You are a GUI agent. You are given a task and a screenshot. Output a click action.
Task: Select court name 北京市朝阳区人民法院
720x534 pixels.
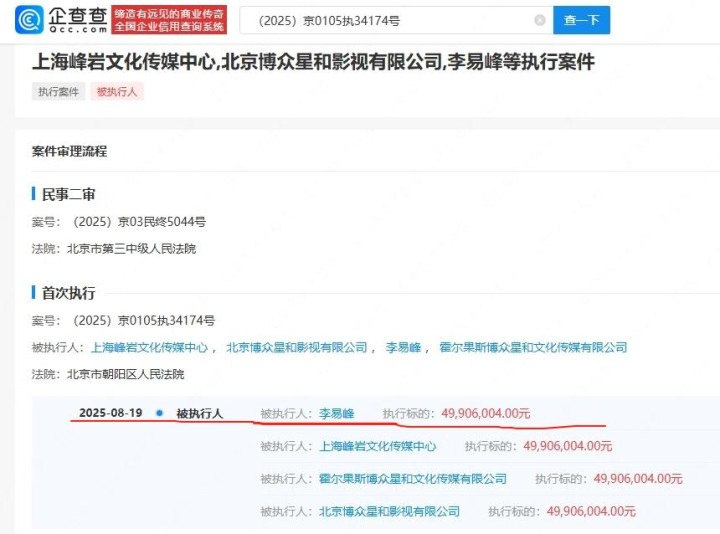pyautogui.click(x=125, y=374)
